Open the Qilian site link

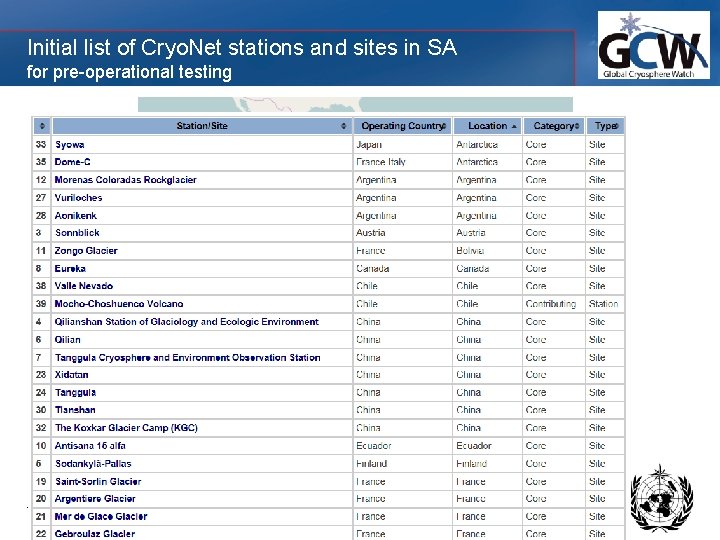[68, 340]
